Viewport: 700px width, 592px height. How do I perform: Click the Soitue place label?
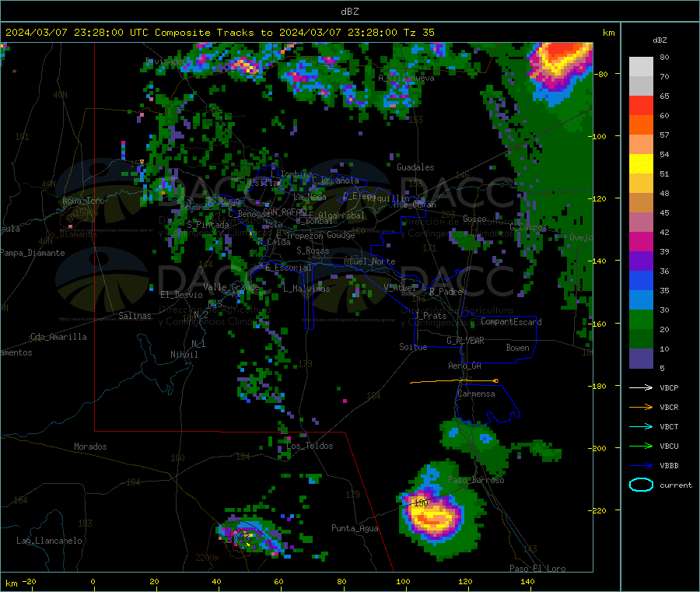pos(413,347)
